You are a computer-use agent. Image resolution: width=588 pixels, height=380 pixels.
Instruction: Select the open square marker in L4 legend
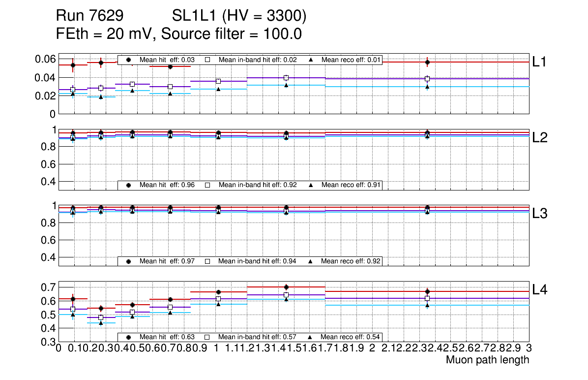pos(207,337)
